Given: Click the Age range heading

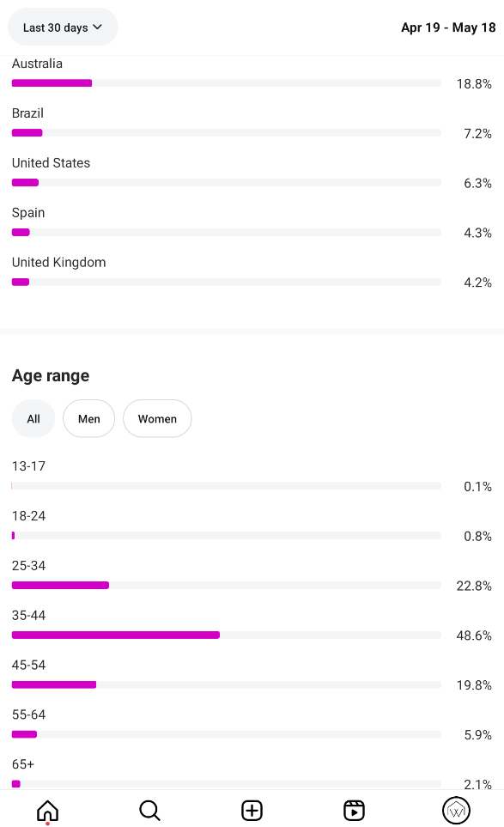Looking at the screenshot, I should (x=51, y=375).
